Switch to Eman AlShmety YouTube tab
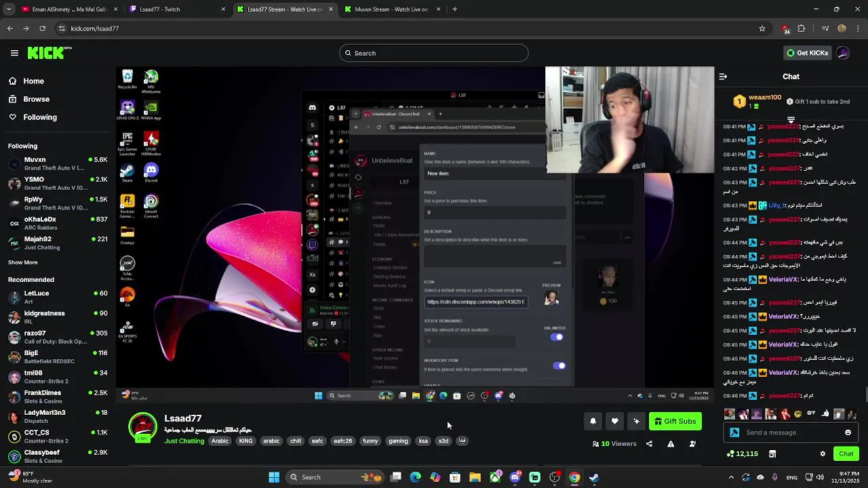This screenshot has height=488, width=868. (x=69, y=9)
